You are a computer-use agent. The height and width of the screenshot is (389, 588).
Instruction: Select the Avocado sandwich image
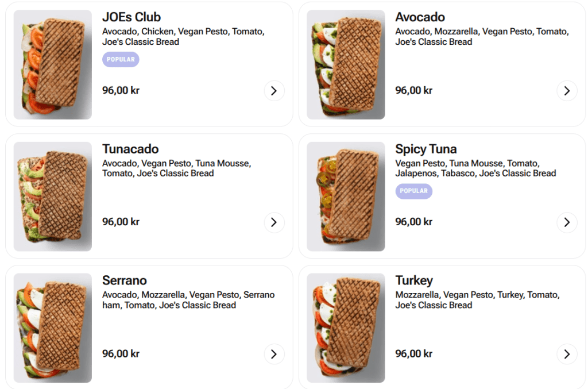346,64
